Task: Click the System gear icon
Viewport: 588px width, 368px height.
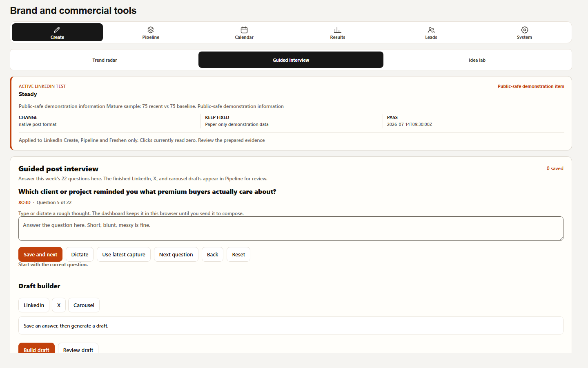Action: pos(525,30)
